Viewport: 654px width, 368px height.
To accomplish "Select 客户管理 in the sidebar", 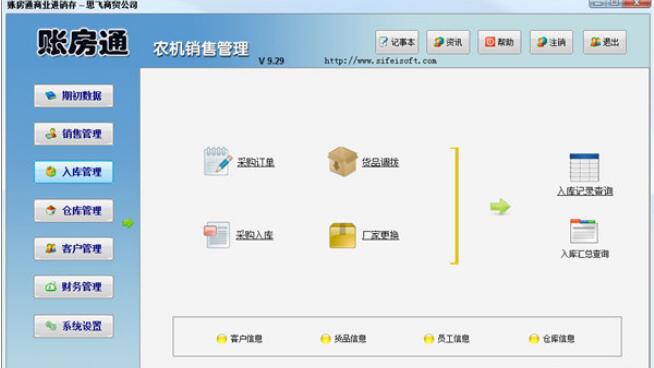I will click(73, 249).
